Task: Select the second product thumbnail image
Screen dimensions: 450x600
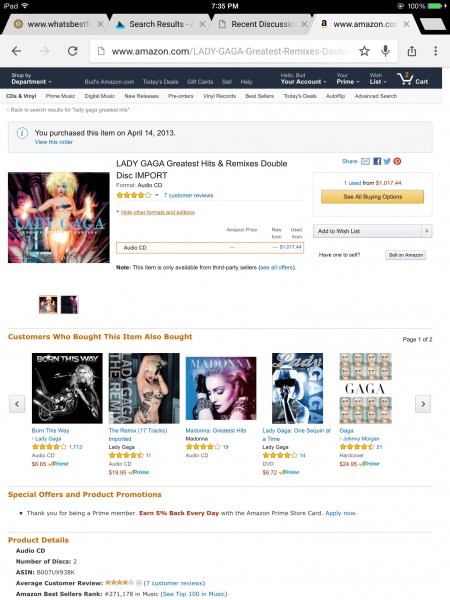Action: 69,305
